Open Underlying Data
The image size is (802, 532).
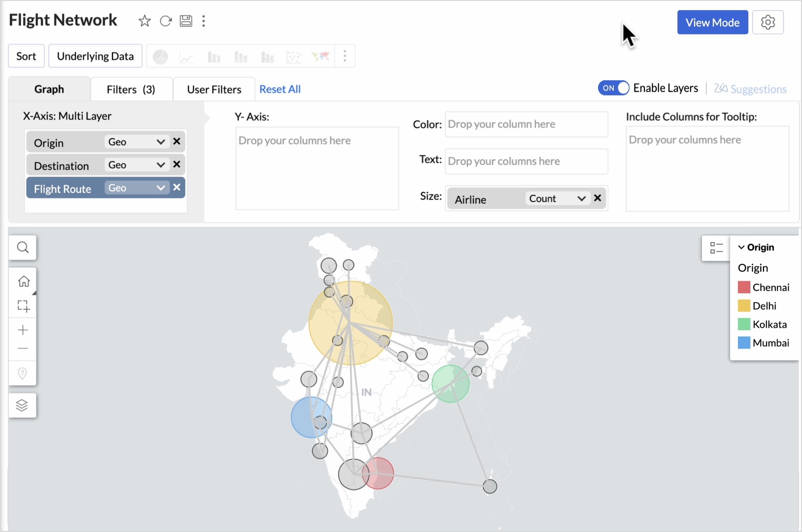pos(95,56)
